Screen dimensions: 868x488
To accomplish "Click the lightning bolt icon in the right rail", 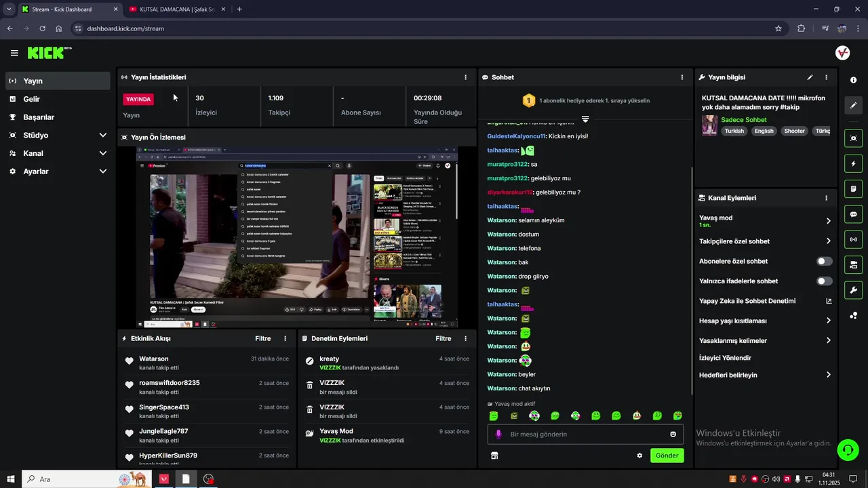I will point(853,164).
